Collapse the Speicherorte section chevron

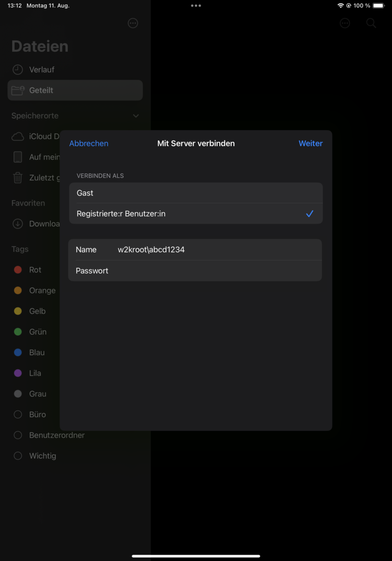pyautogui.click(x=136, y=116)
